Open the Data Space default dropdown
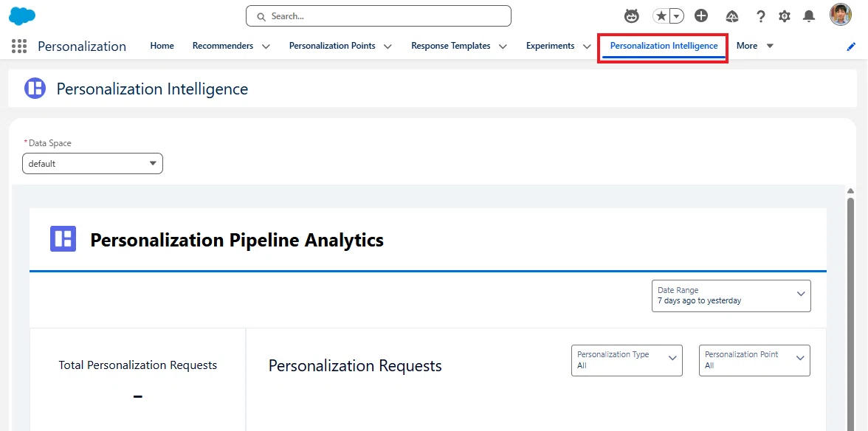868x431 pixels. point(92,164)
